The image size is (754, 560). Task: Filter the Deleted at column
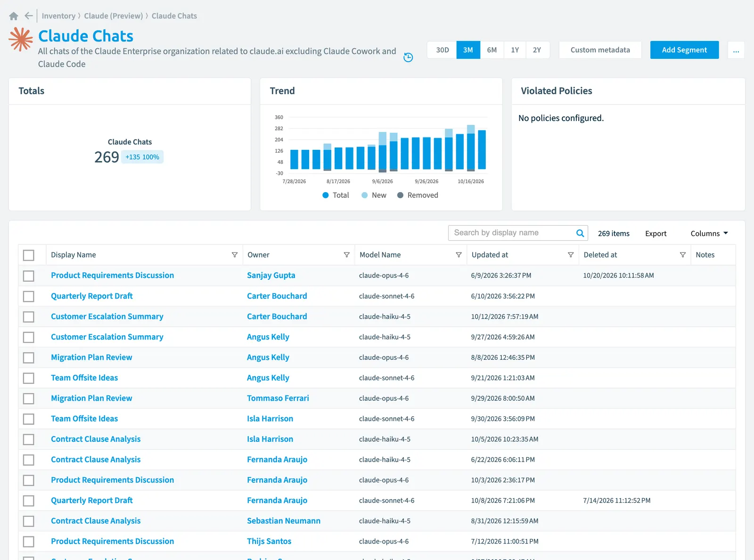click(x=682, y=255)
